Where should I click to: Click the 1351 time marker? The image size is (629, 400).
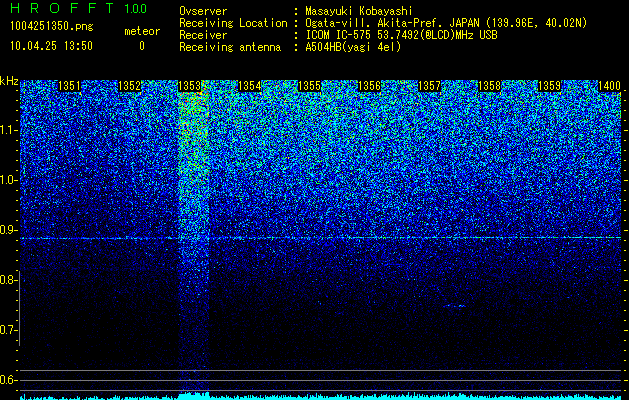coord(69,86)
